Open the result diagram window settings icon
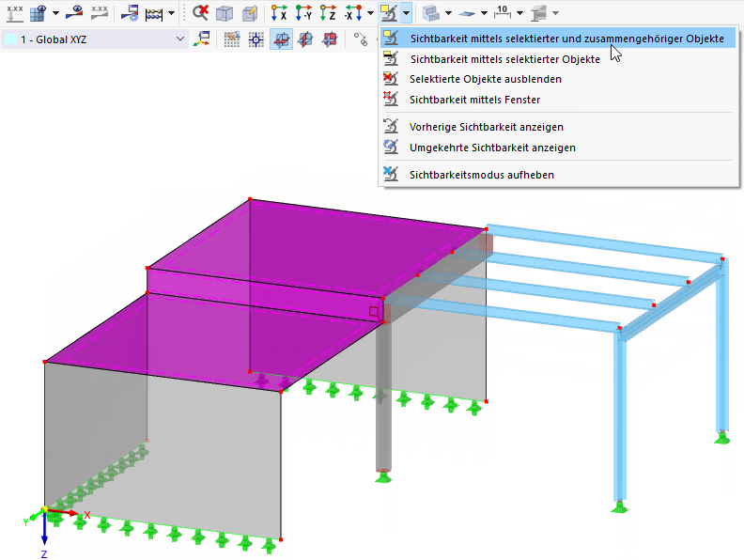 (x=129, y=13)
